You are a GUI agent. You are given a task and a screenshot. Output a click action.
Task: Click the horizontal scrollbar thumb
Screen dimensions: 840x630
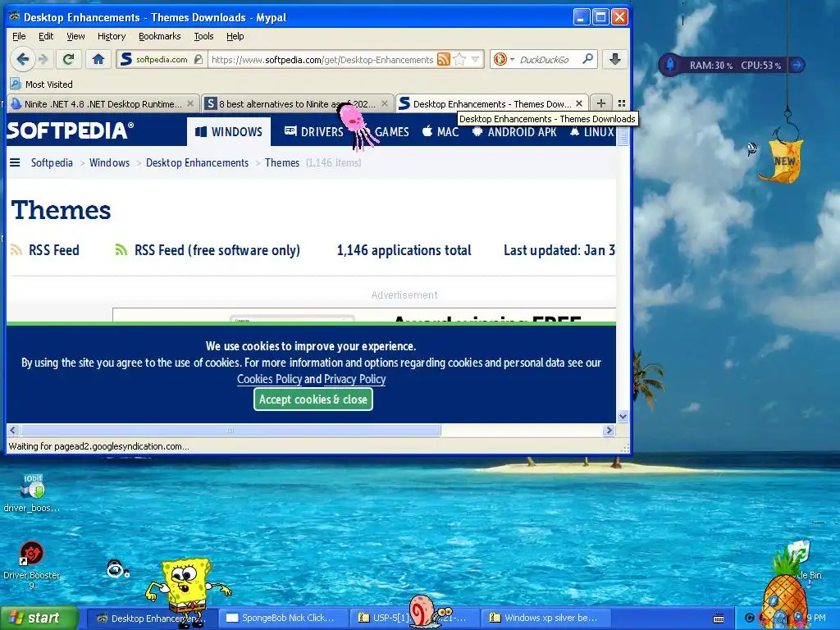coord(231,430)
